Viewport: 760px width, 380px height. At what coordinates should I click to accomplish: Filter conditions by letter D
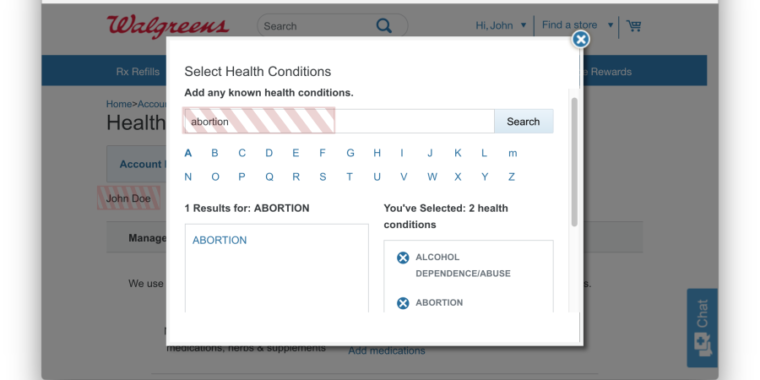[x=269, y=153]
